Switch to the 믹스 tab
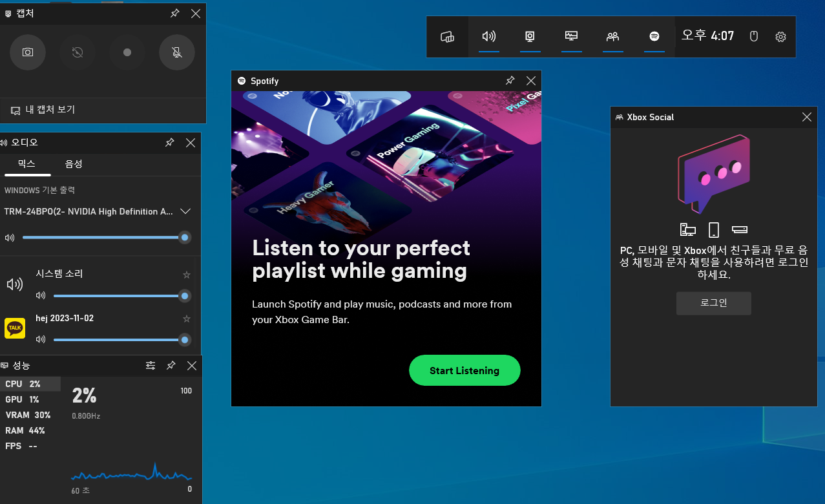Viewport: 825px width, 504px height. 26,164
